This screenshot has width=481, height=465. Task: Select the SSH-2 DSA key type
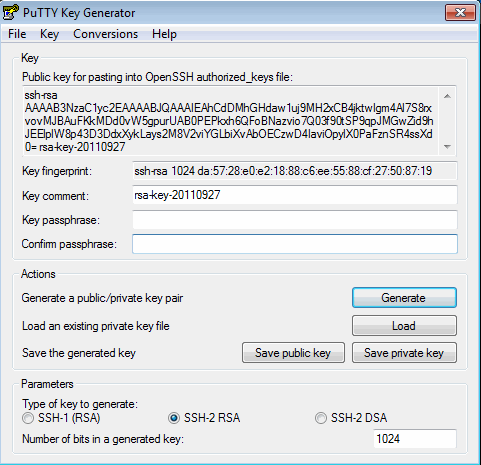pos(351,418)
